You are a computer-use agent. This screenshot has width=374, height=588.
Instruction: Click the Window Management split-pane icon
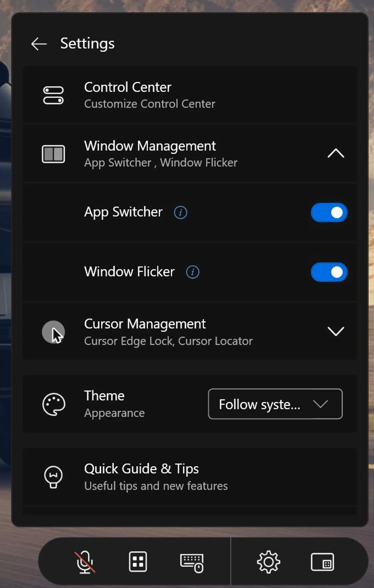[53, 154]
